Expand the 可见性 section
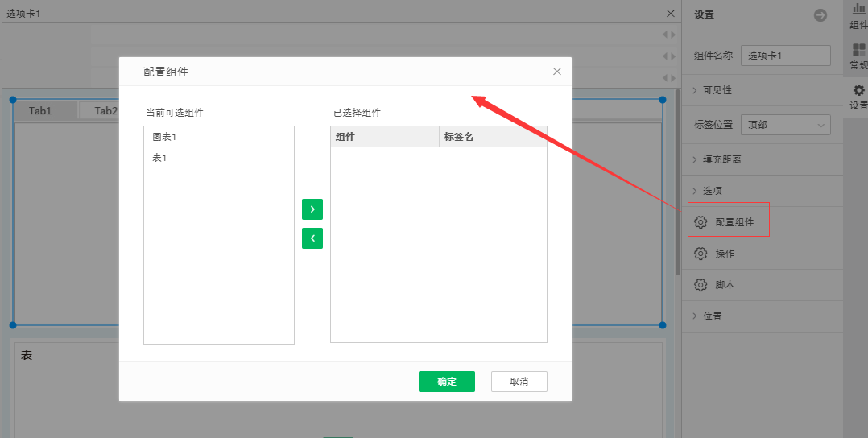 pos(717,90)
